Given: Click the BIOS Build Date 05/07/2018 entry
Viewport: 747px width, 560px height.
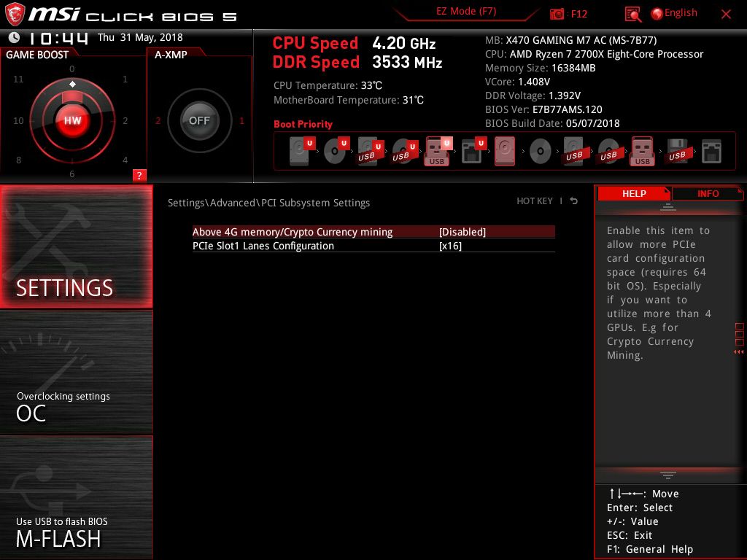Looking at the screenshot, I should tap(552, 123).
